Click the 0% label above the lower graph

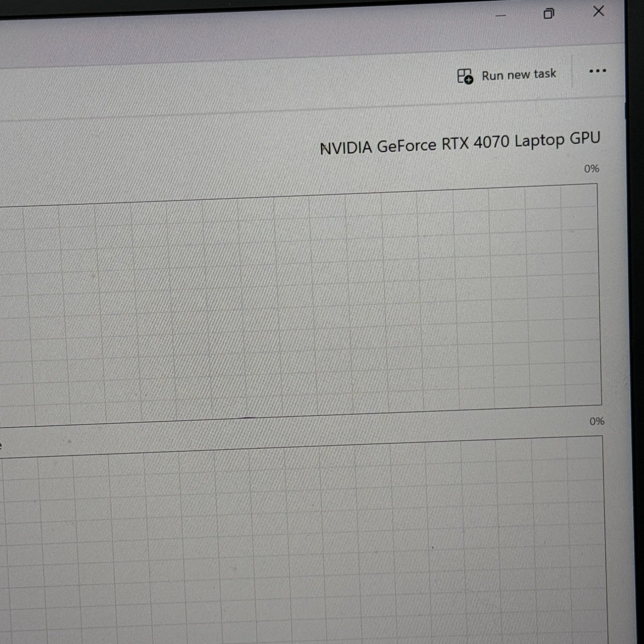(596, 421)
